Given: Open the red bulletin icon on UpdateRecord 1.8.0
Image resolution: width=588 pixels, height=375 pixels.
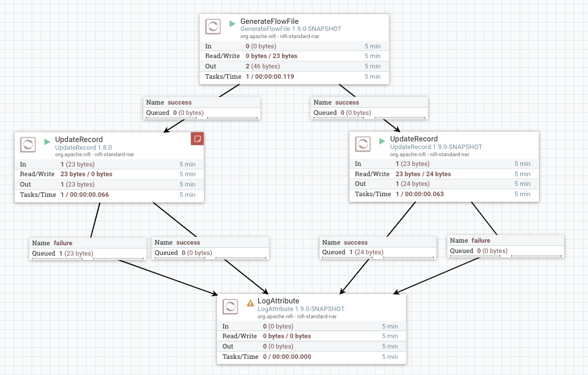Looking at the screenshot, I should tap(198, 139).
